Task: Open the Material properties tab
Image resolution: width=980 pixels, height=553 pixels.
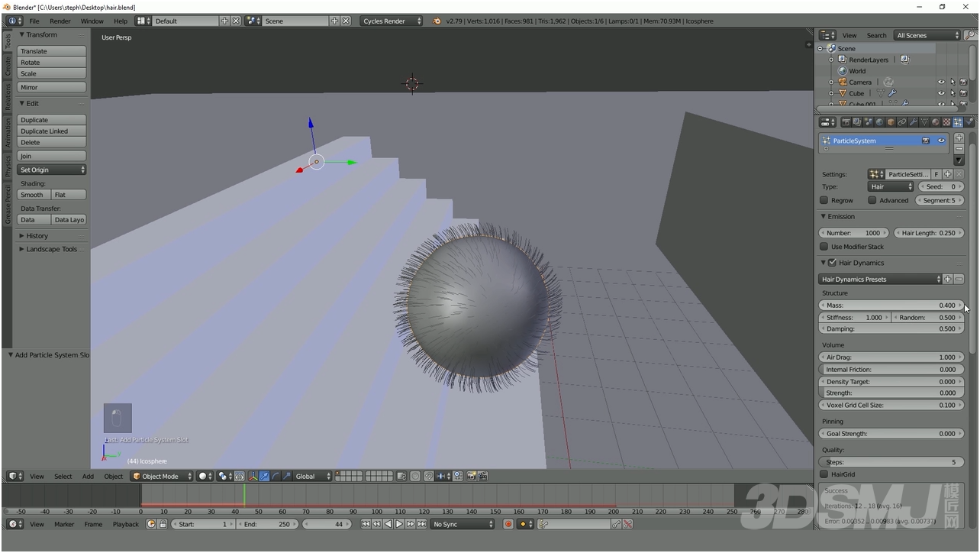Action: [935, 122]
